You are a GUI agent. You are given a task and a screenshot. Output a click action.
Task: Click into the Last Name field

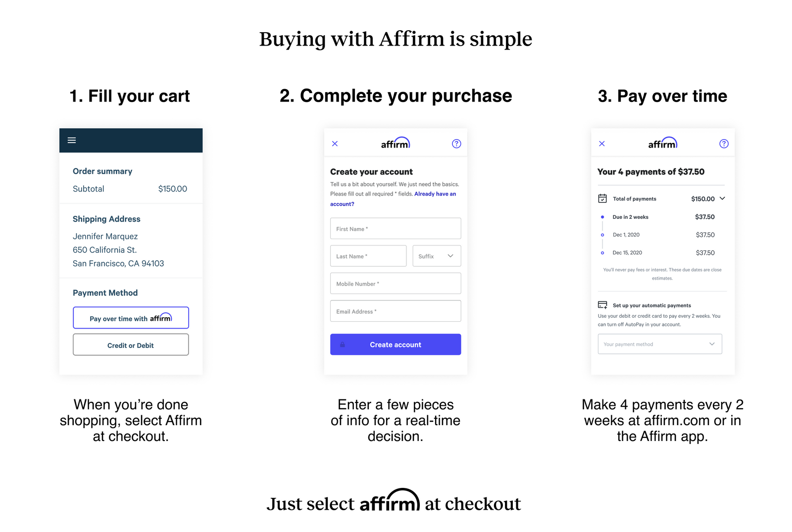point(368,256)
